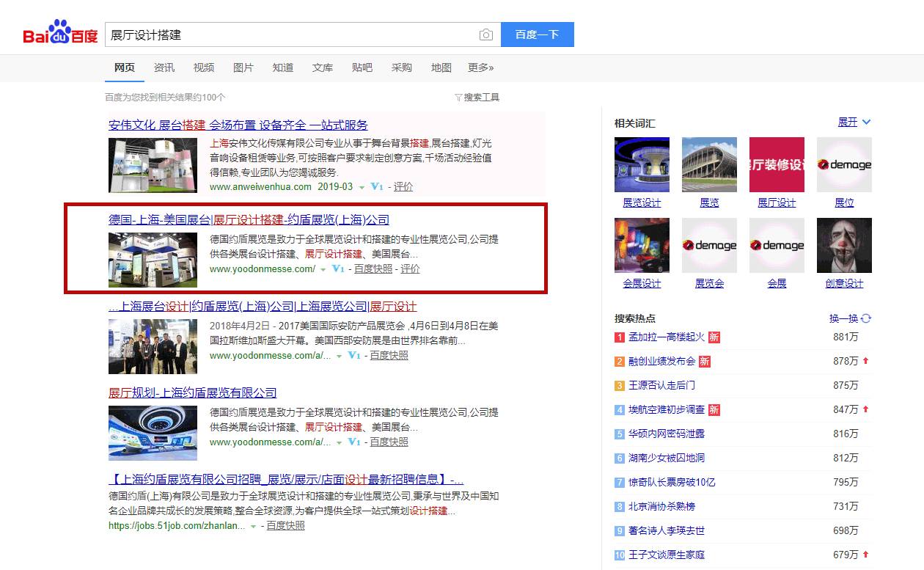Click the 换一换 refresh icon
The height and width of the screenshot is (570, 924).
coord(866,318)
